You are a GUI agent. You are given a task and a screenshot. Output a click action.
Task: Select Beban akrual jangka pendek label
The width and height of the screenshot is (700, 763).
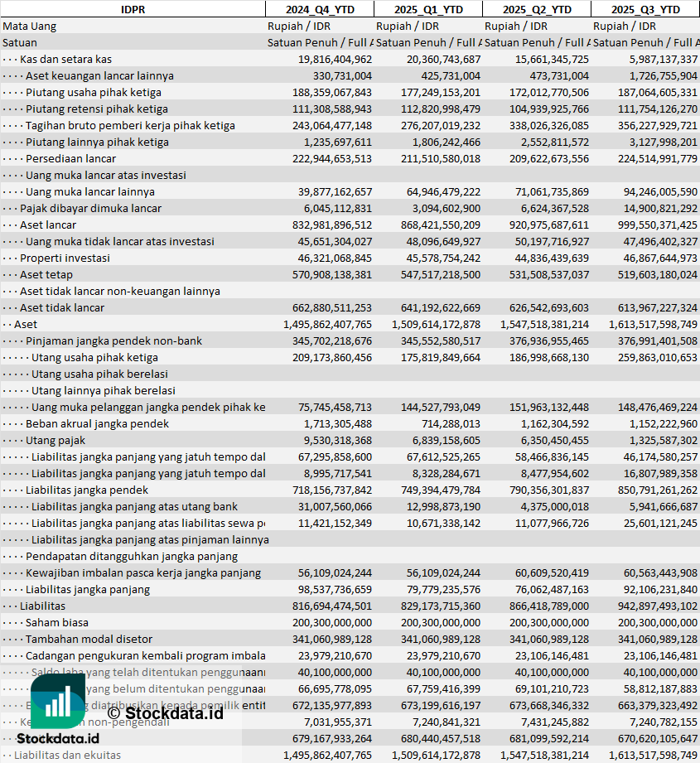97,423
